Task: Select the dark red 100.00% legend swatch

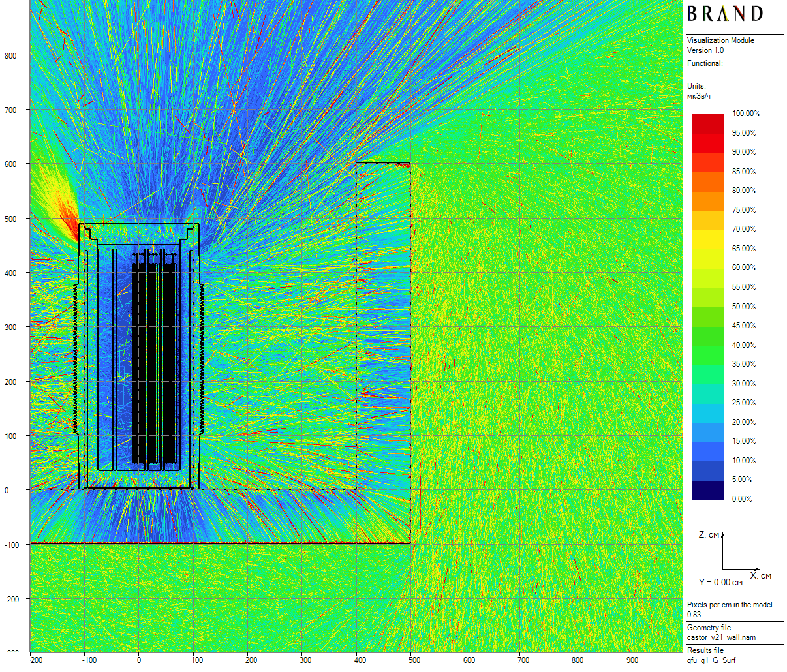Action: [x=708, y=119]
